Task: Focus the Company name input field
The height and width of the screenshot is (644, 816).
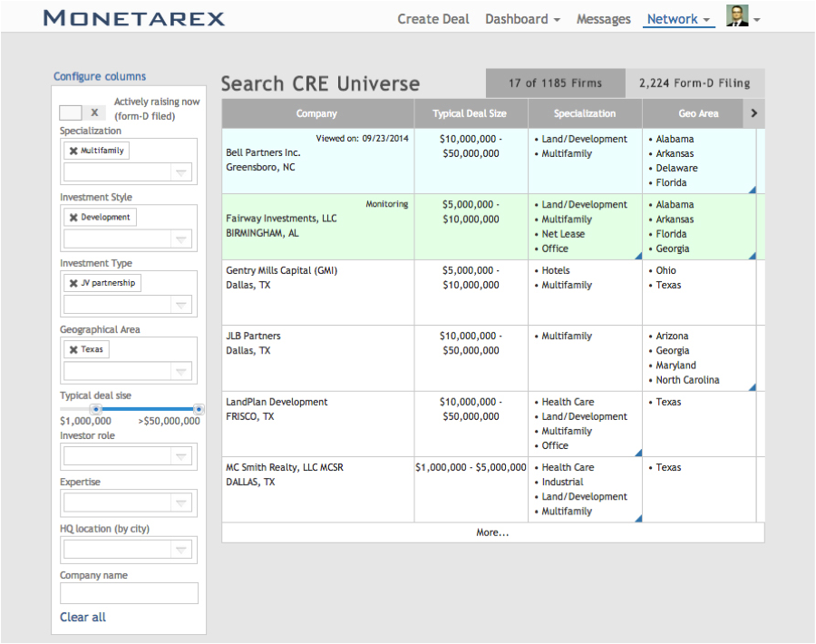Action: (129, 593)
